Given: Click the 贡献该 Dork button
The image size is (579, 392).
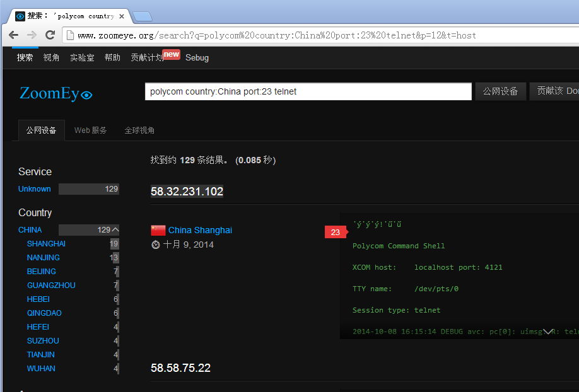Looking at the screenshot, I should tap(554, 91).
